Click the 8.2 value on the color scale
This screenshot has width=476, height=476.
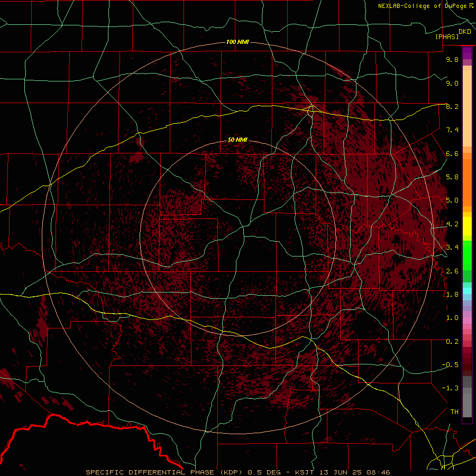click(452, 106)
